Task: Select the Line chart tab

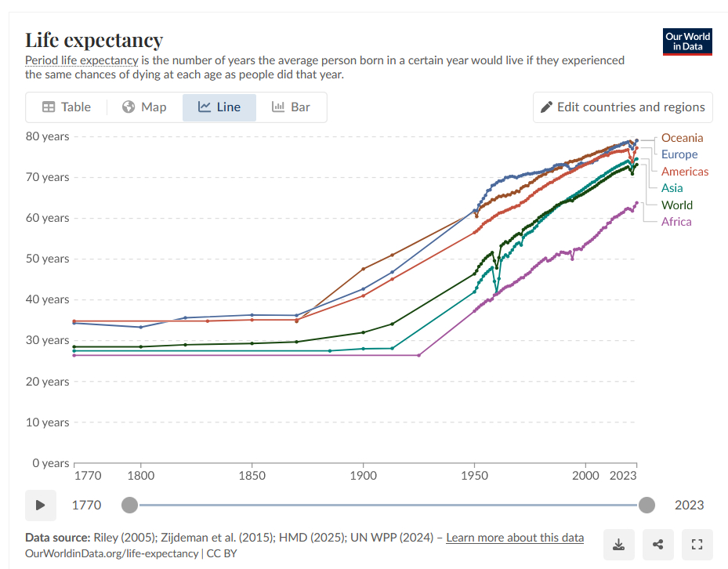Action: (x=219, y=107)
